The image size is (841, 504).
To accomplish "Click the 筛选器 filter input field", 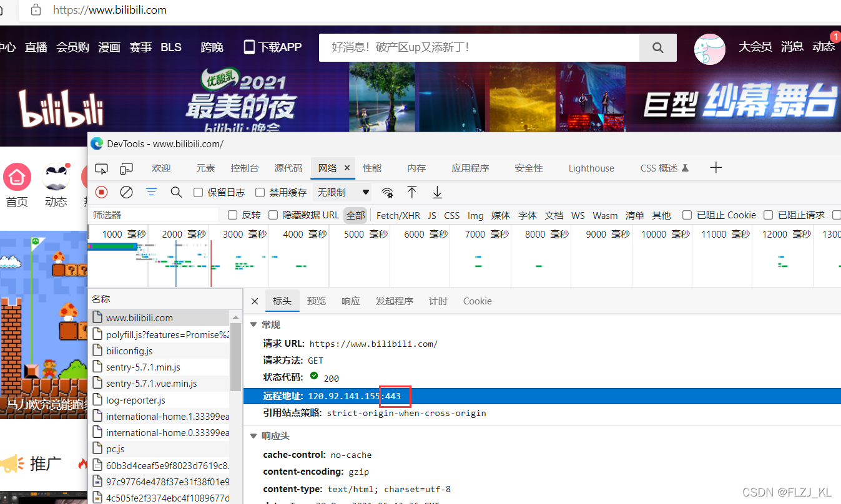I will [x=154, y=215].
